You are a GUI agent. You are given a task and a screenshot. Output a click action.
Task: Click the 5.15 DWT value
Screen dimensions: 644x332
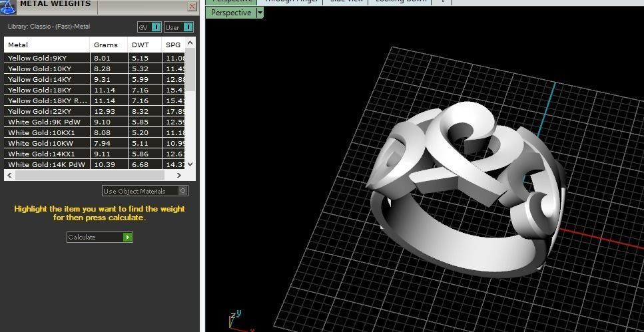click(x=140, y=59)
